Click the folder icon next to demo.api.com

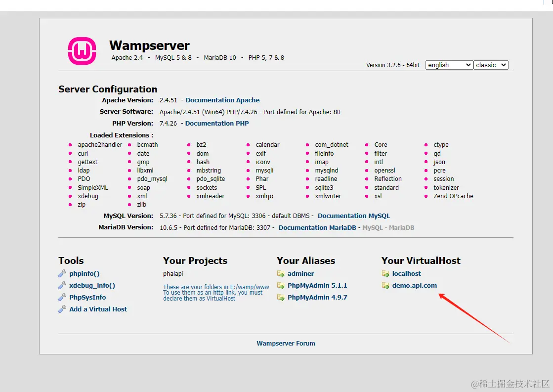[x=385, y=286]
